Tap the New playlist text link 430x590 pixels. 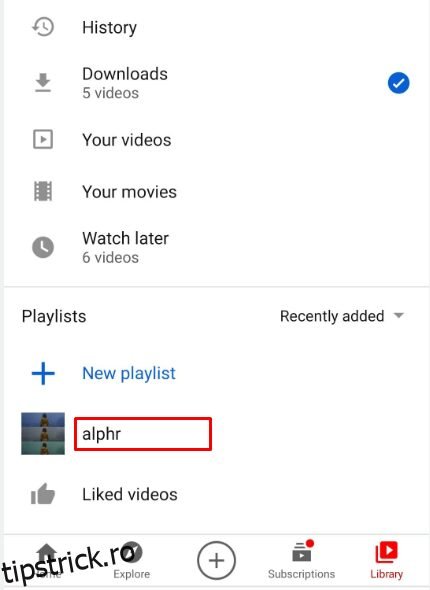[x=129, y=373]
